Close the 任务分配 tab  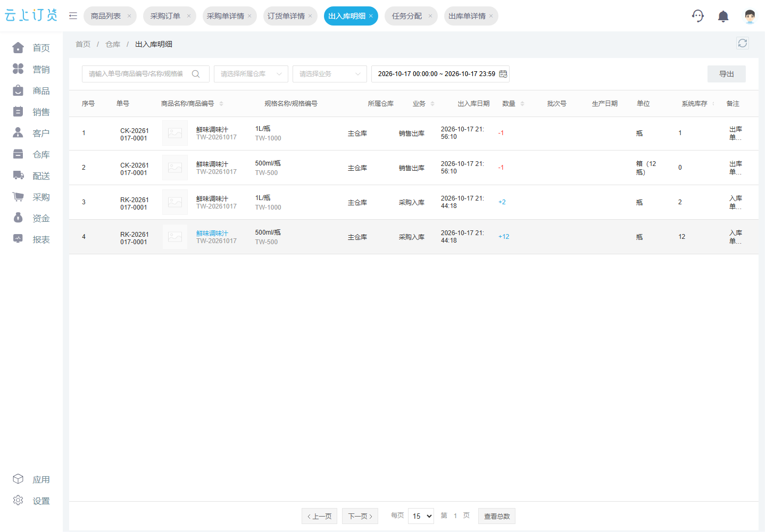click(430, 16)
